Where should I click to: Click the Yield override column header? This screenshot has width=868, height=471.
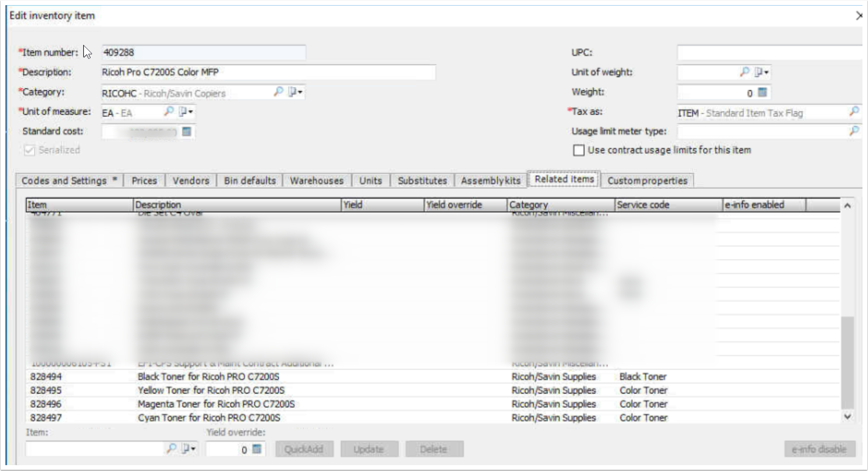pyautogui.click(x=466, y=205)
